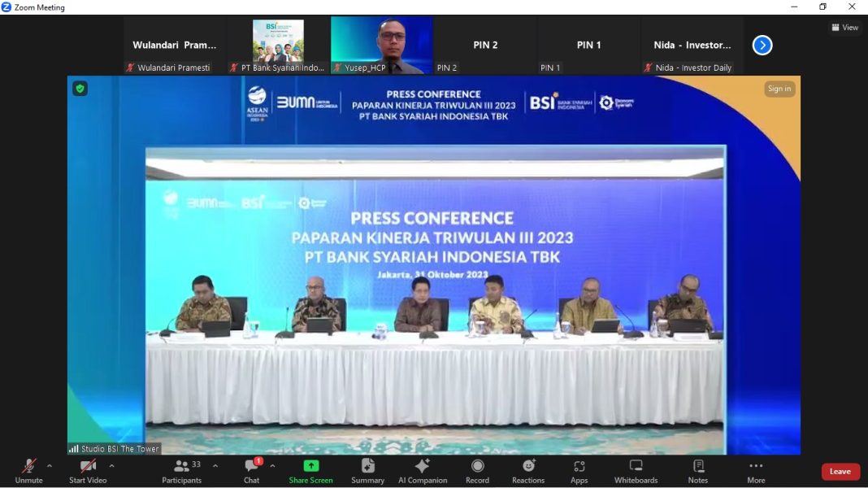868x488 pixels.
Task: Open Whiteboards
Action: tap(636, 472)
